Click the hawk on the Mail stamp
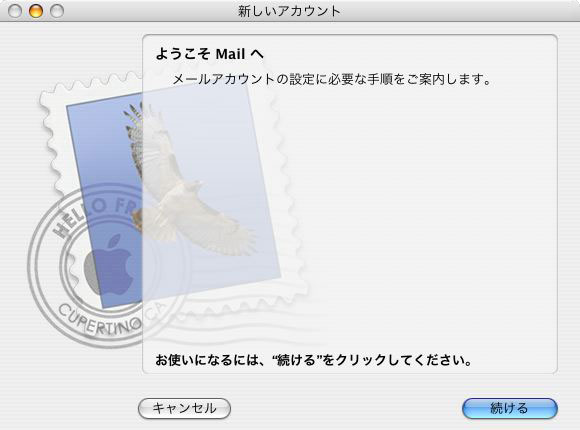The height and width of the screenshot is (430, 580). tap(185, 181)
